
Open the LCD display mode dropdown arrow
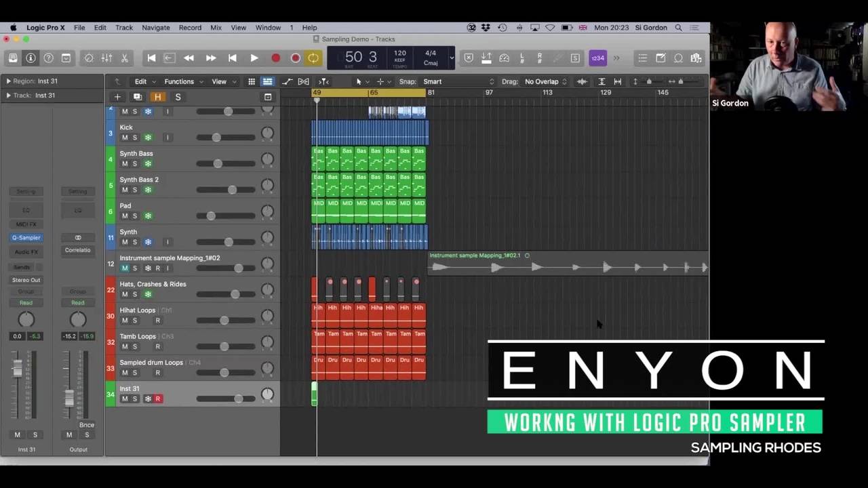pyautogui.click(x=452, y=58)
